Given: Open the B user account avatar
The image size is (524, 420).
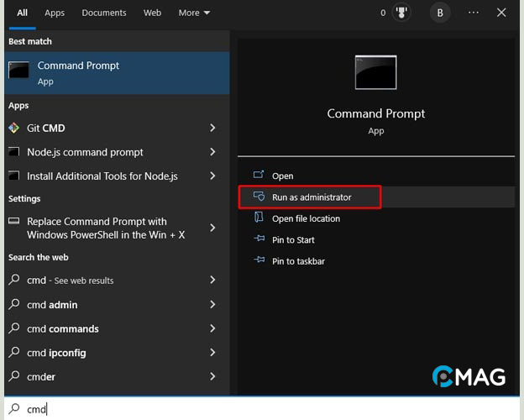Looking at the screenshot, I should 440,13.
